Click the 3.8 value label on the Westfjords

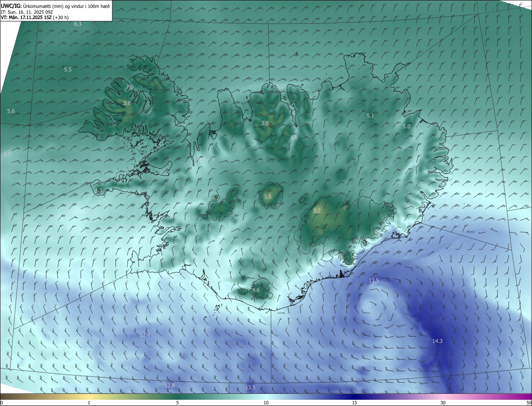127,103
